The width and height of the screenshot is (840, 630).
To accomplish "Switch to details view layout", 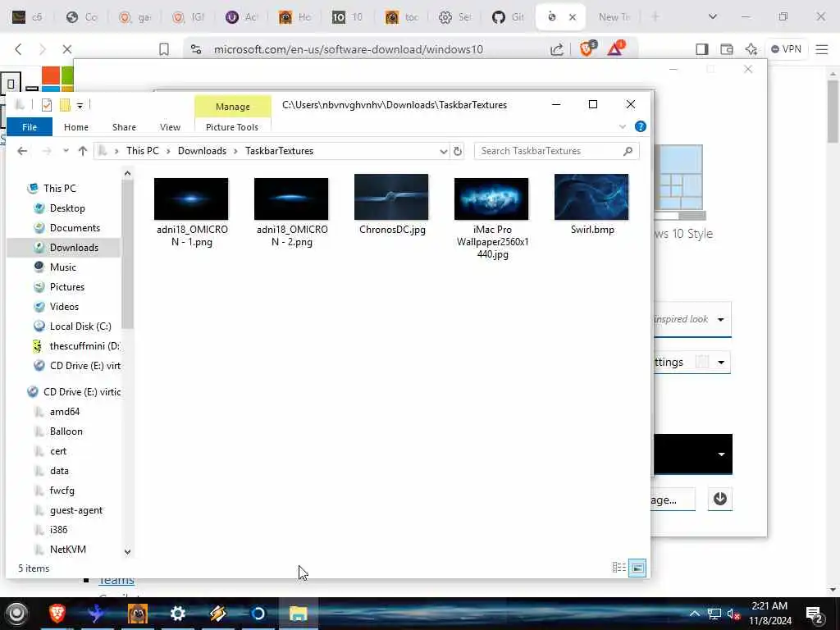I will tap(619, 568).
